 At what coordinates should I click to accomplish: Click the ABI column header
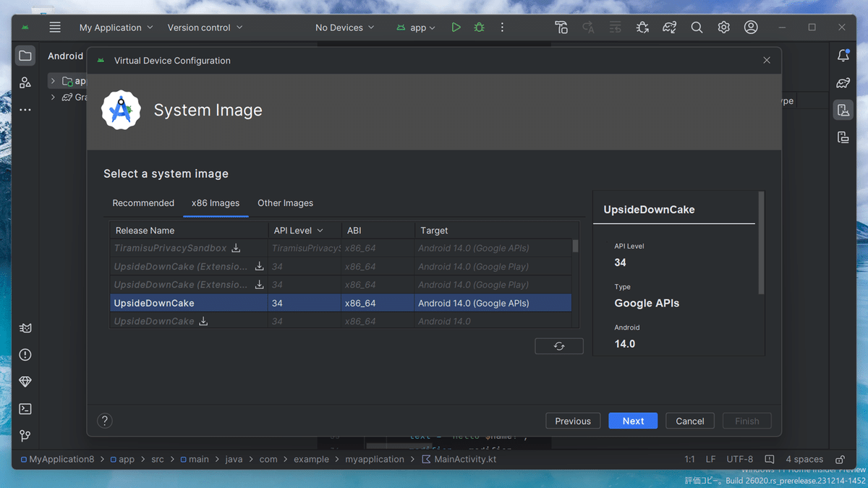click(x=378, y=230)
